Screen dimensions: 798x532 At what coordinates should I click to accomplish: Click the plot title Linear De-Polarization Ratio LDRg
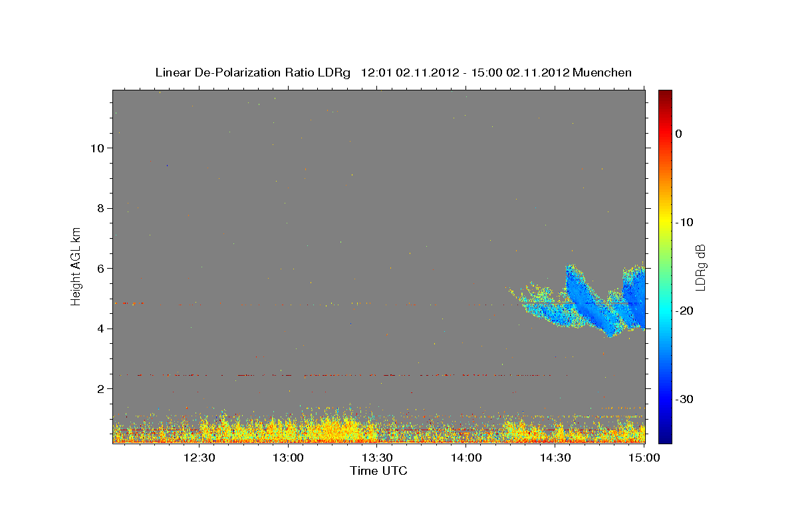coord(393,72)
